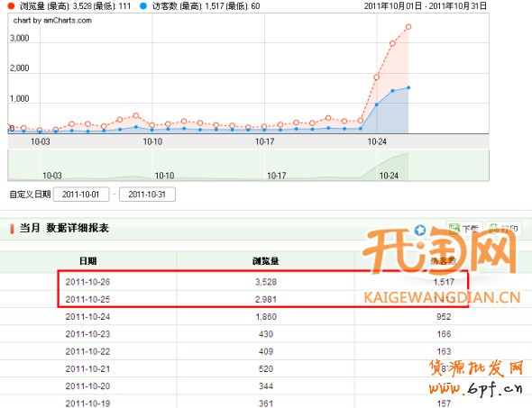Click the 10-24 label on the overview scrollbar
The height and width of the screenshot is (408, 532).
(389, 176)
